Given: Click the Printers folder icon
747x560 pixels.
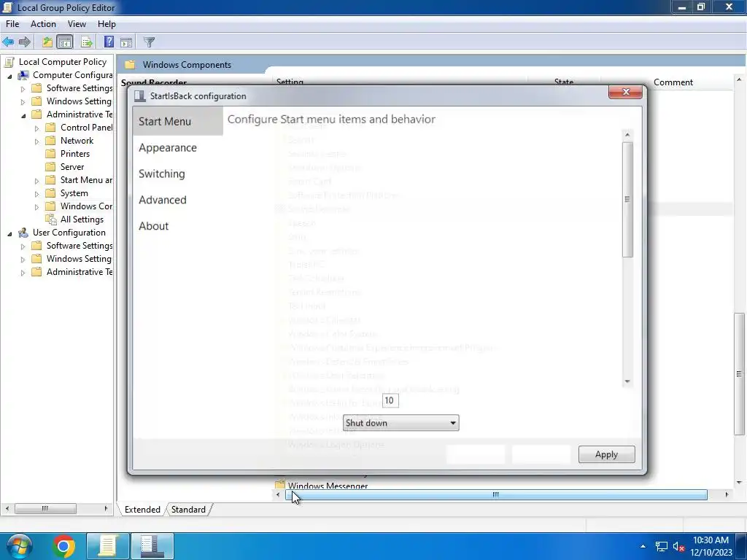Looking at the screenshot, I should (x=50, y=154).
